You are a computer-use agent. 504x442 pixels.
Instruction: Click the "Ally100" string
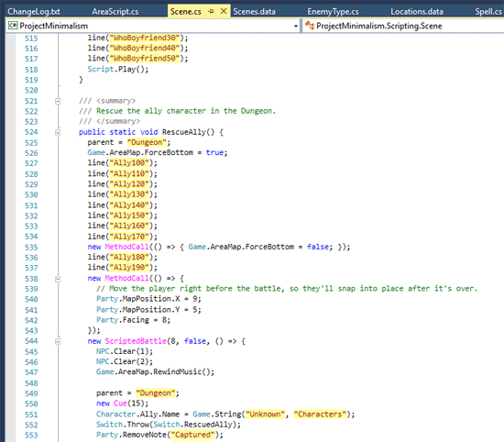[129, 163]
